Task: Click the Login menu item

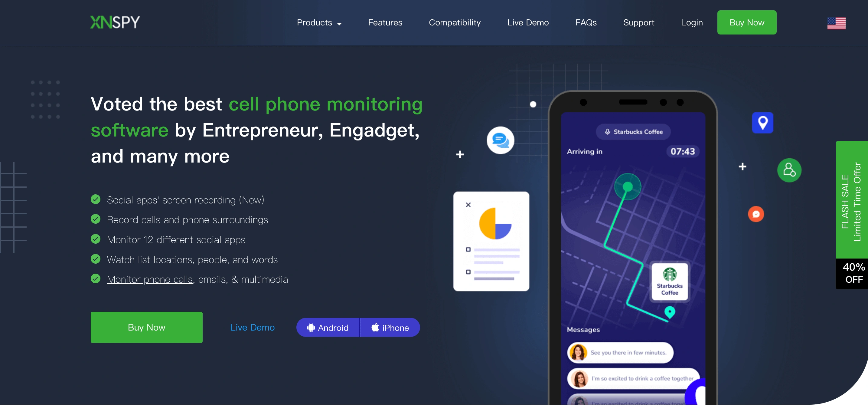Action: (x=691, y=22)
